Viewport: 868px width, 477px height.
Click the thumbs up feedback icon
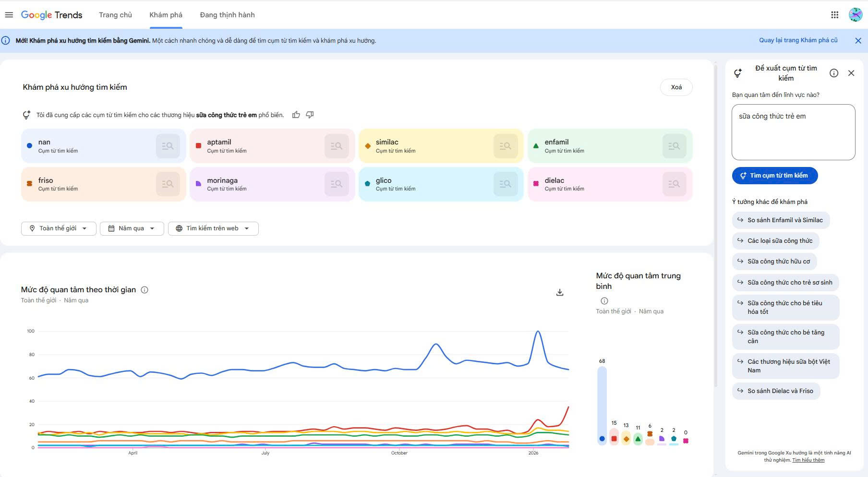296,115
